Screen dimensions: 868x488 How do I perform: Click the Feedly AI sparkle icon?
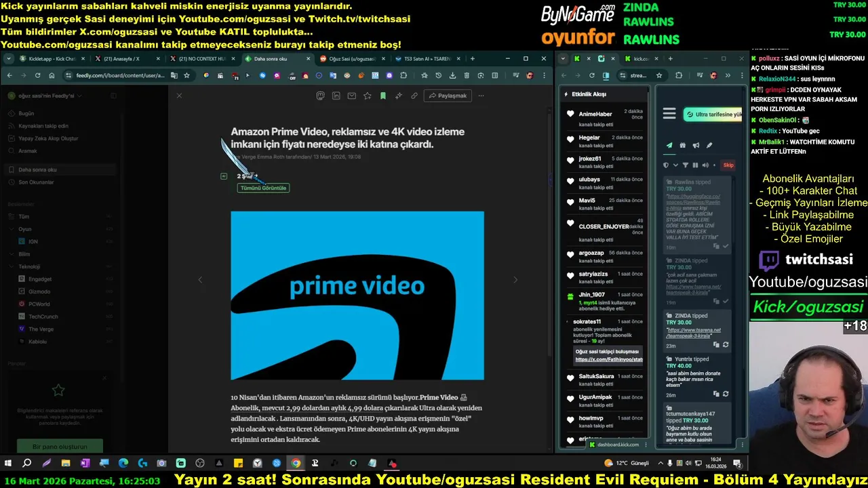(x=398, y=96)
